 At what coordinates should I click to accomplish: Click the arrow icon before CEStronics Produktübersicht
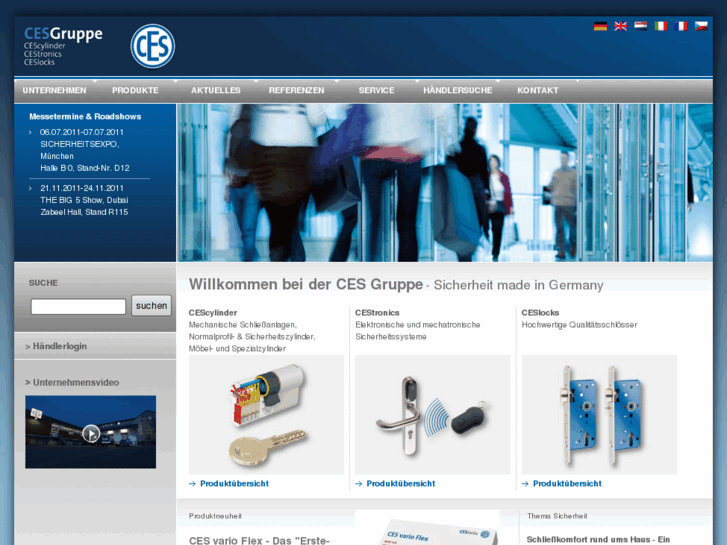pos(359,484)
